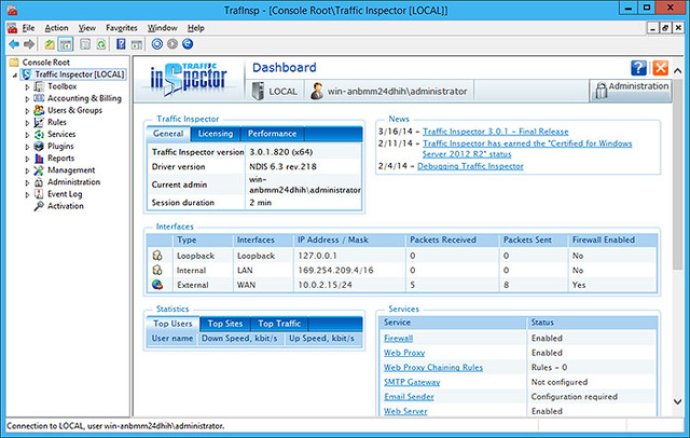Click the orange X icon on dashboard header
This screenshot has width=690, height=438.
660,68
